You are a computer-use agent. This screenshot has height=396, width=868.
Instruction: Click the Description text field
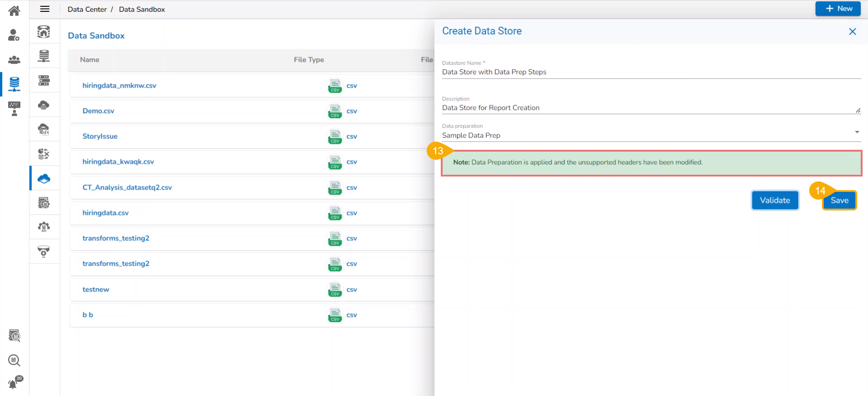(646, 108)
